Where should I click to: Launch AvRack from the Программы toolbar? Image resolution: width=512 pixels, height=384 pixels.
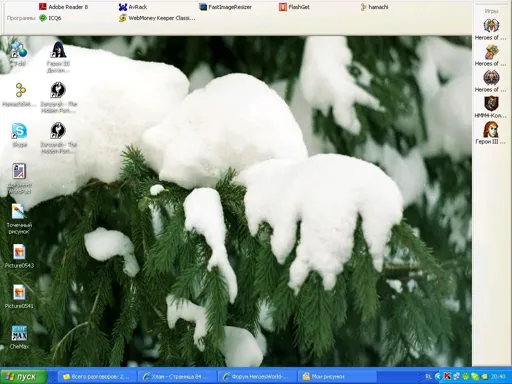(133, 7)
